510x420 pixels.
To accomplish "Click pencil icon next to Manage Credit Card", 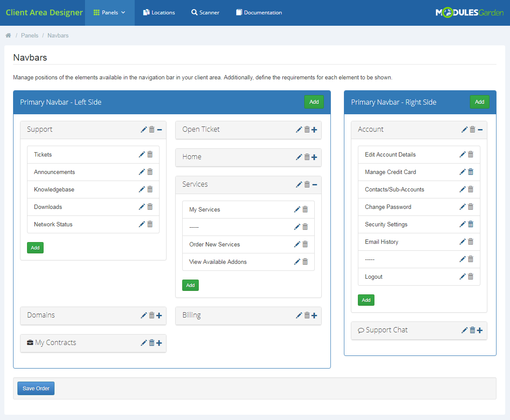I will click(x=462, y=172).
